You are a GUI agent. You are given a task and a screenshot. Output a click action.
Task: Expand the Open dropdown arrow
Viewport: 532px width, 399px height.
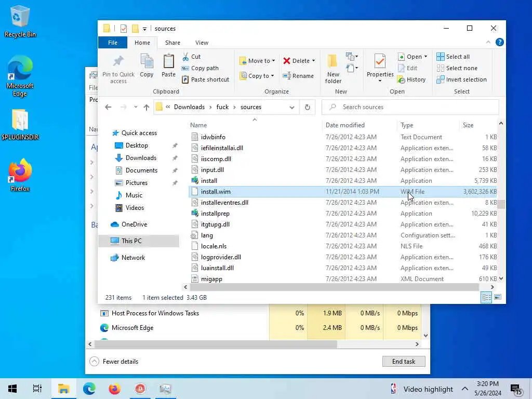pos(426,57)
